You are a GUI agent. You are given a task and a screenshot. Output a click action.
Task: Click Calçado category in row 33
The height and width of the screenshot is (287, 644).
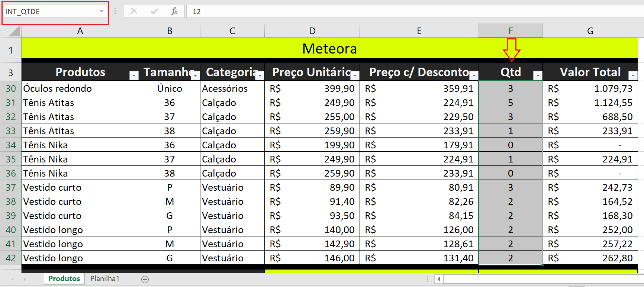click(x=232, y=131)
